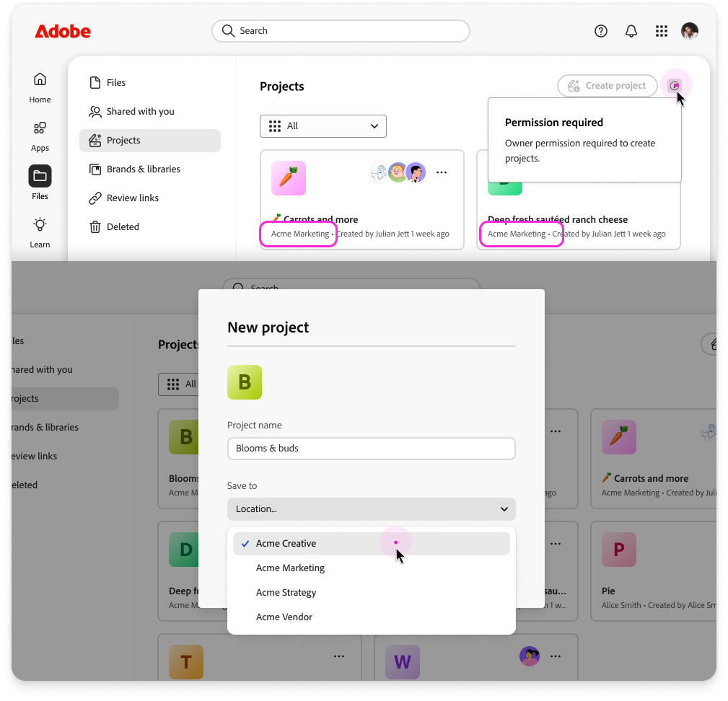Open notifications bell icon
The height and width of the screenshot is (701, 728).
click(631, 31)
